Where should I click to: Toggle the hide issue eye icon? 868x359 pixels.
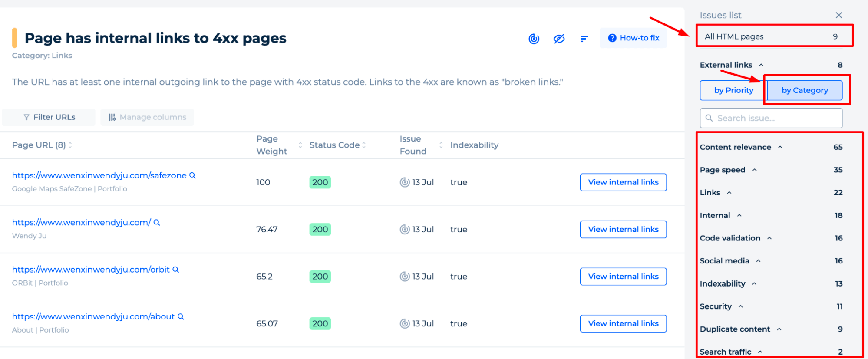559,39
